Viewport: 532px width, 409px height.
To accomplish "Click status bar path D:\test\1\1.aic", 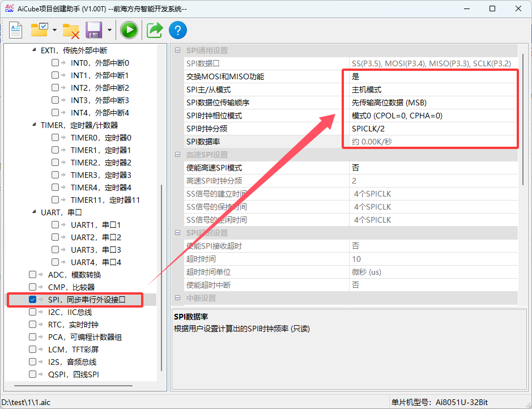I will (x=26, y=403).
